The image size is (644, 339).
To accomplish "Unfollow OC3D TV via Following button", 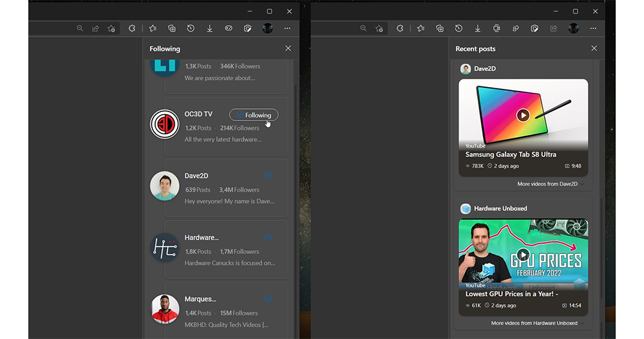I will tap(254, 115).
